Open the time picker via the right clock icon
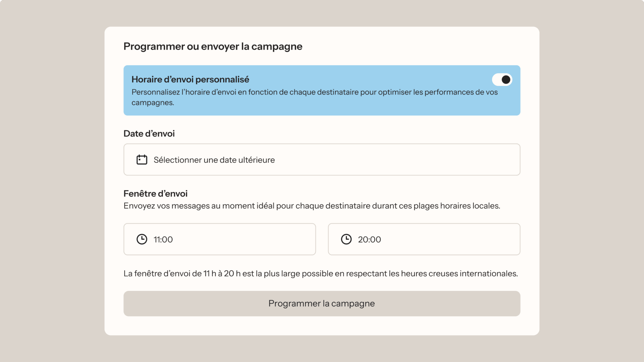Image resolution: width=644 pixels, height=362 pixels. (347, 239)
